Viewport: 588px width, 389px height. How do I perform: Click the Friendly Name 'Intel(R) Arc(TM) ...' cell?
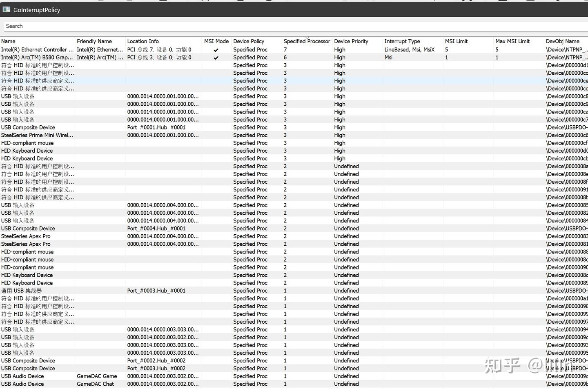100,58
